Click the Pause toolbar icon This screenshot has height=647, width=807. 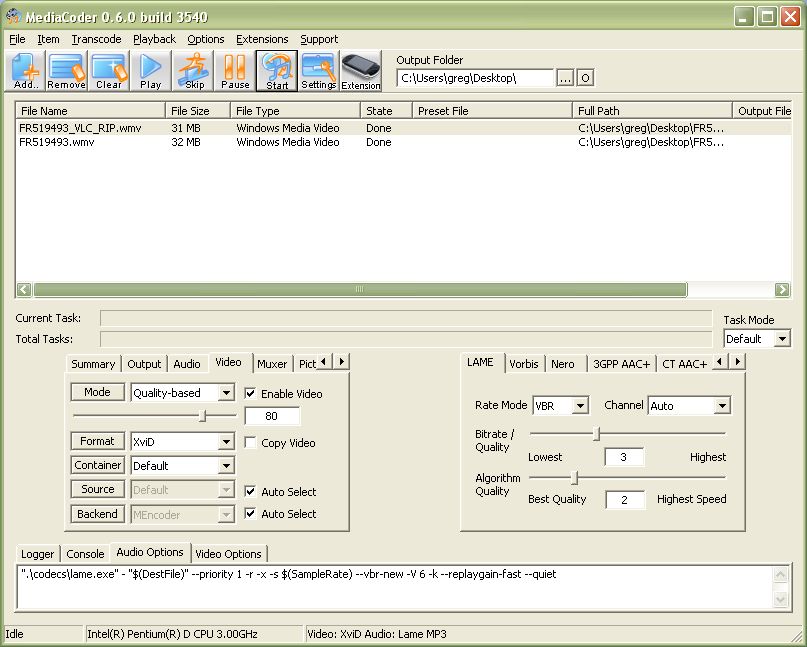(235, 71)
